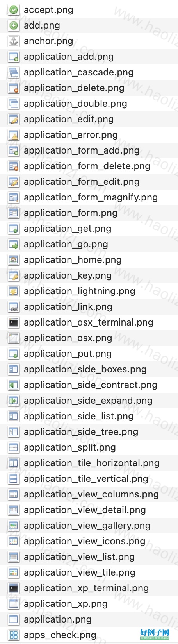The height and width of the screenshot is (644, 178).
Task: Click the application_home.png house icon
Action: tap(14, 260)
